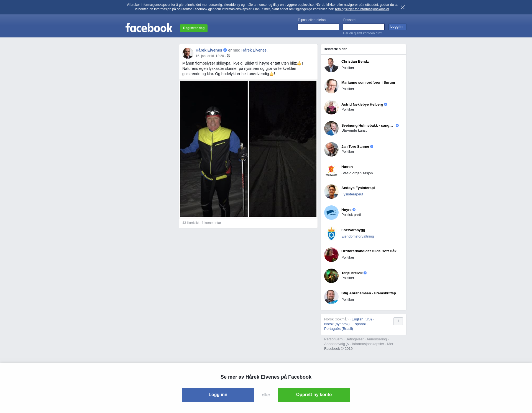Image resolution: width=532 pixels, height=413 pixels.
Task: Click verified badge beside Sveinung Hølmebakk
Action: click(x=397, y=126)
